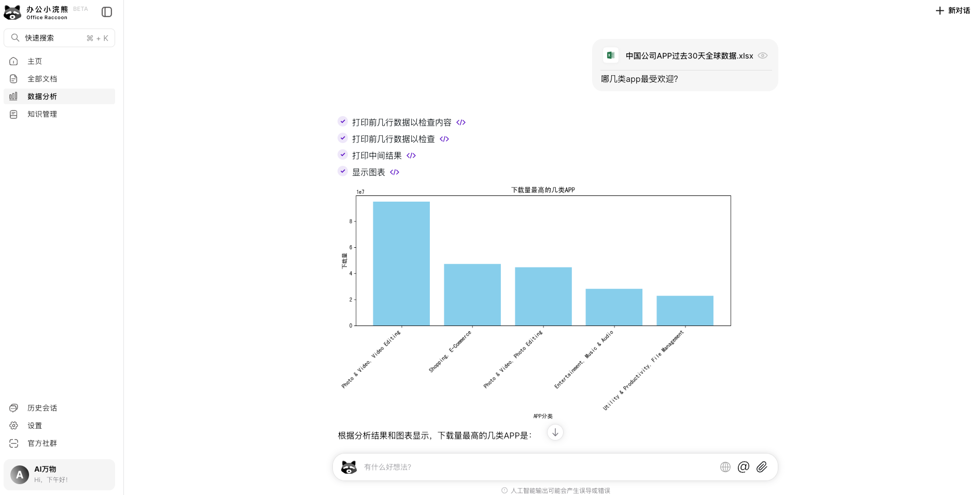Click the knowledge icon beside 知识管理

click(13, 114)
